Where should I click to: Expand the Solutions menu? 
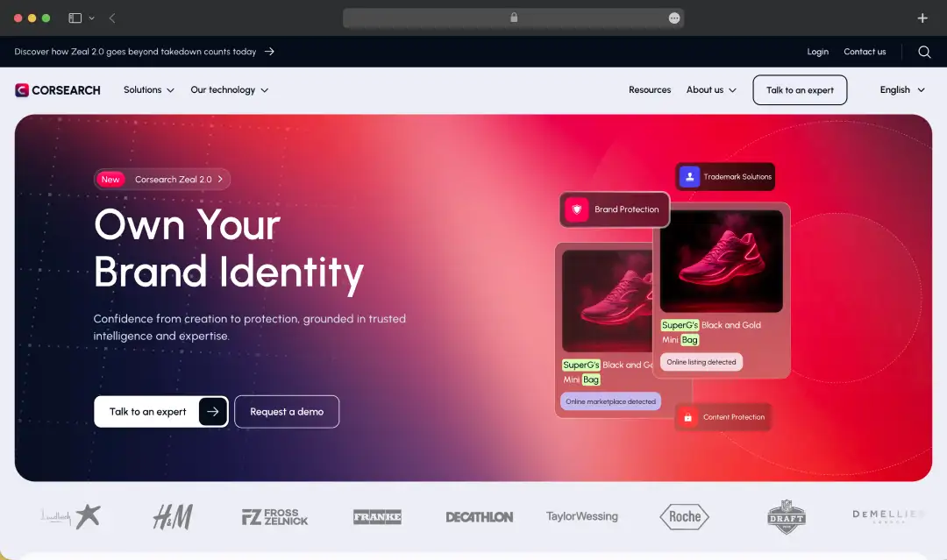point(148,90)
